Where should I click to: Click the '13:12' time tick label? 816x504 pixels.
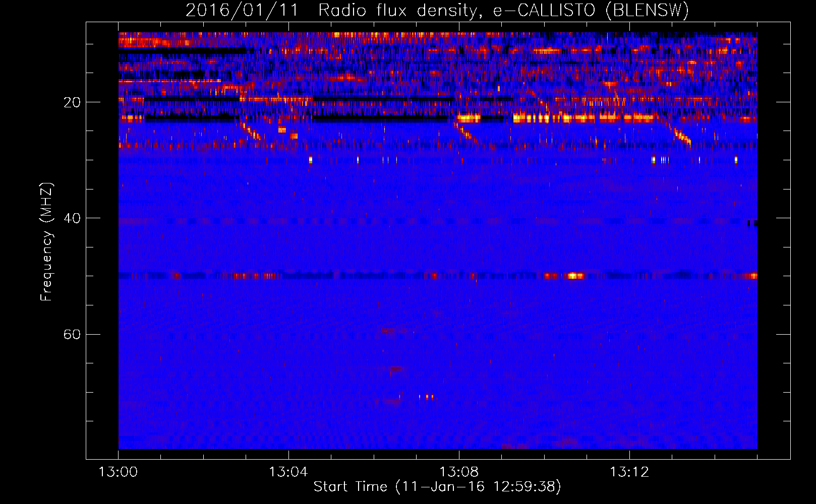click(x=629, y=472)
